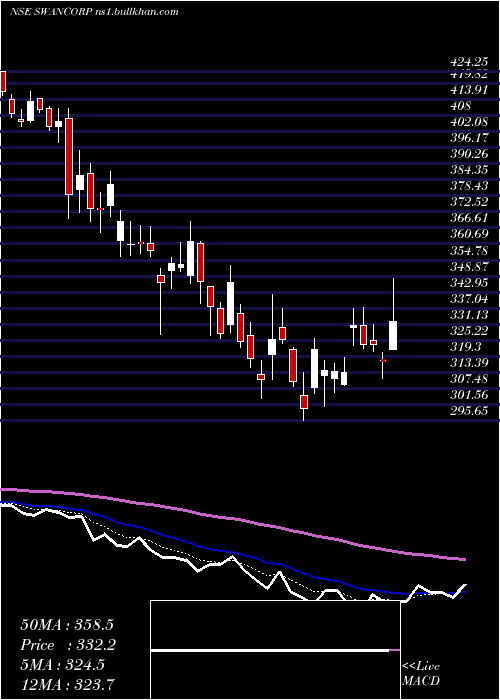Select the 372.52 price label
Viewport: 500px width, 700px height.
tap(469, 202)
